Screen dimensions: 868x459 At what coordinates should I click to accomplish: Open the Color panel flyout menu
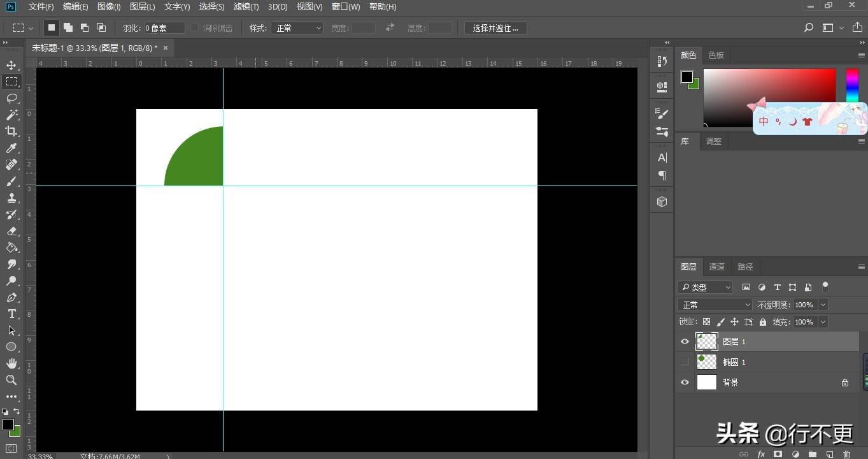pos(861,55)
